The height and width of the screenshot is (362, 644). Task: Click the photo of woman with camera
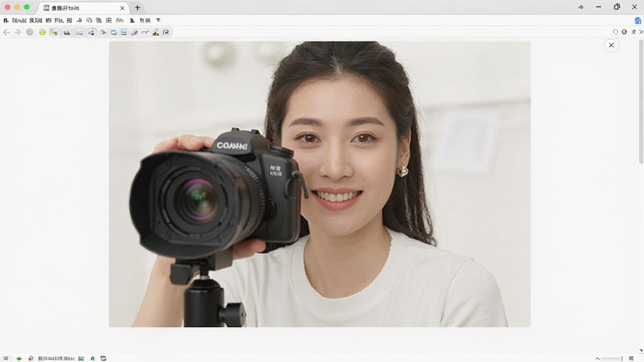(319, 184)
